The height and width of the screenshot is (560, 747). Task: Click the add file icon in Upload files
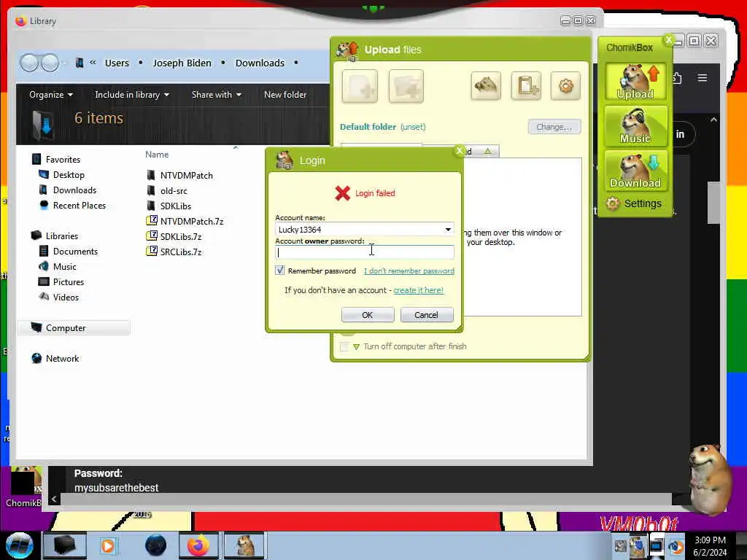tap(360, 86)
